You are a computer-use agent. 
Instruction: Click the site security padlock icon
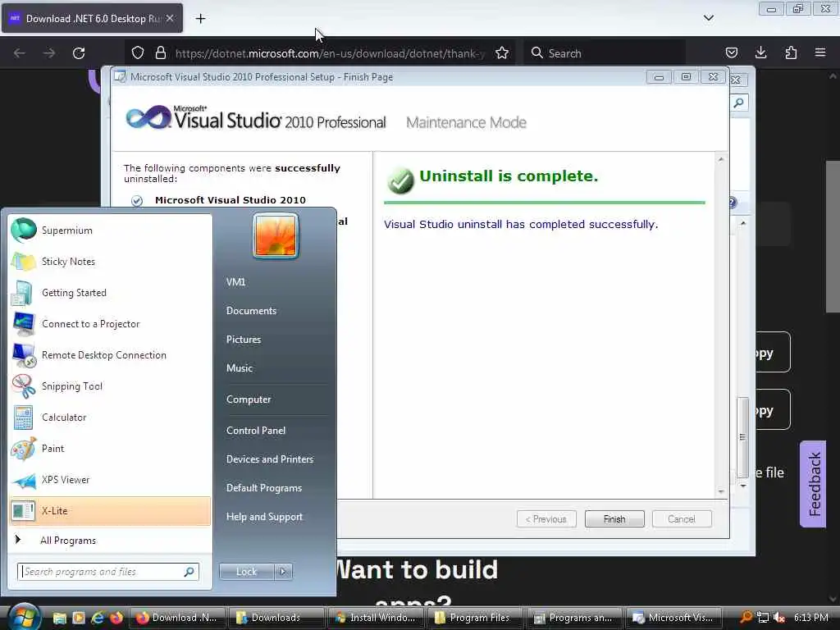(x=160, y=53)
